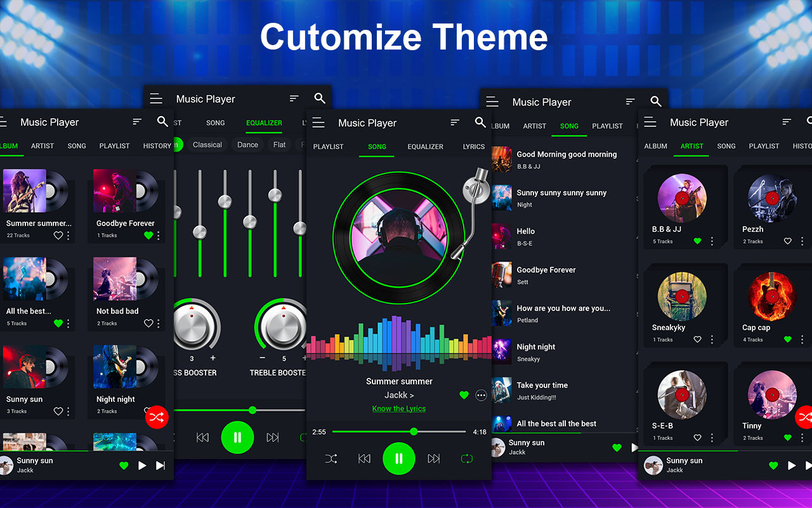Open the Tinny artist thumbnail
Viewport: 812px width, 508px height.
pyautogui.click(x=772, y=394)
